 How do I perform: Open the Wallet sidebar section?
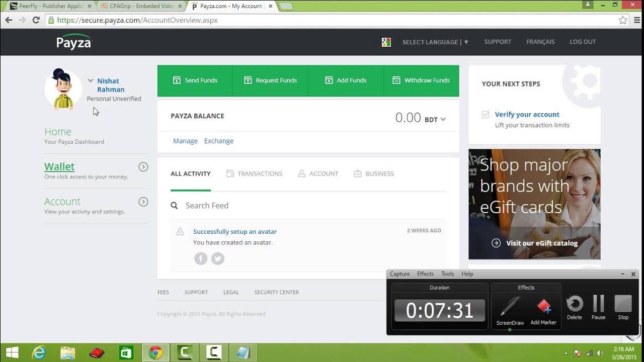point(59,166)
